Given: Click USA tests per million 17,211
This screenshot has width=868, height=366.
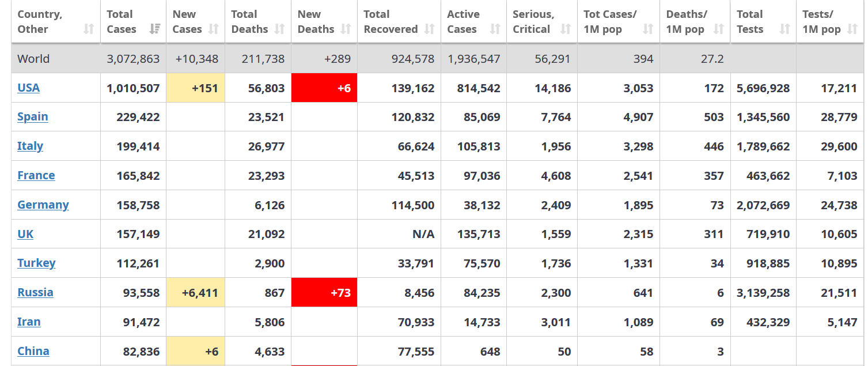Looking at the screenshot, I should [x=839, y=88].
